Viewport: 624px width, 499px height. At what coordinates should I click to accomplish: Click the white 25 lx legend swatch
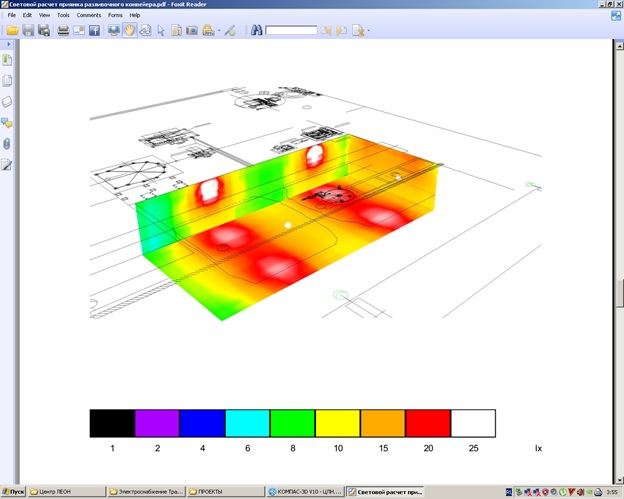473,423
